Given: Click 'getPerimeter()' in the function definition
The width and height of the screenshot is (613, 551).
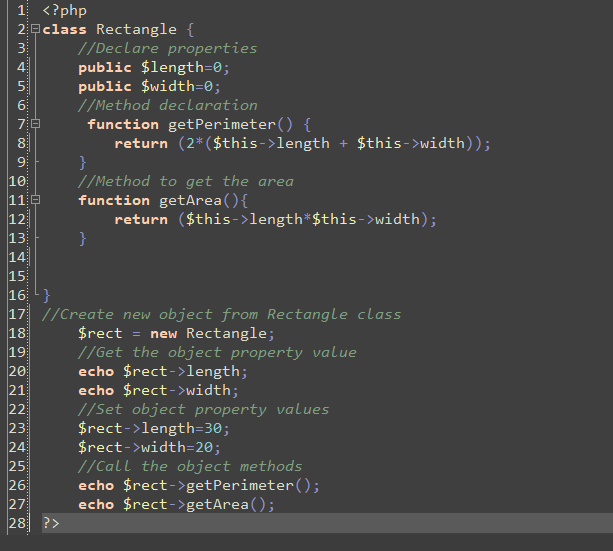Looking at the screenshot, I should 230,125.
